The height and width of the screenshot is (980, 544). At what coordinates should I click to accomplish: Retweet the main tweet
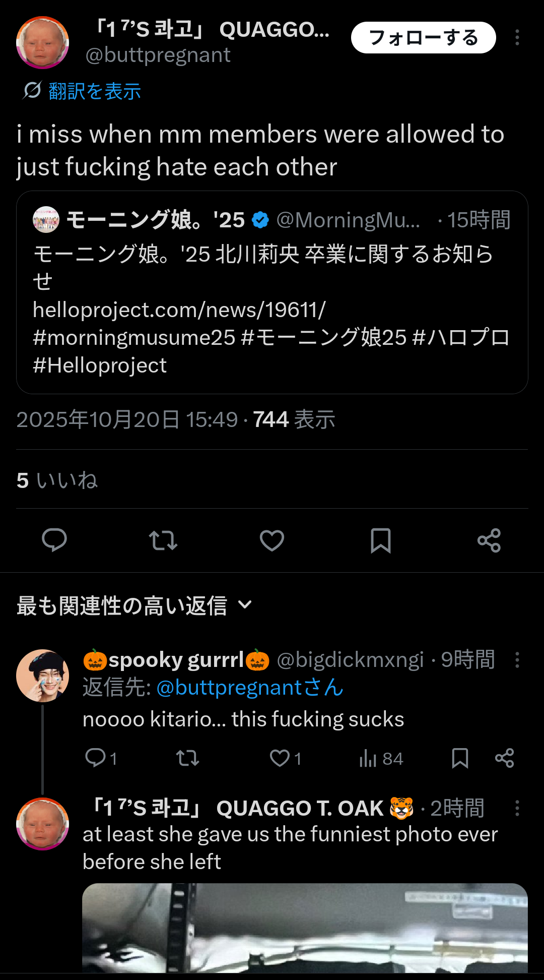coord(163,540)
